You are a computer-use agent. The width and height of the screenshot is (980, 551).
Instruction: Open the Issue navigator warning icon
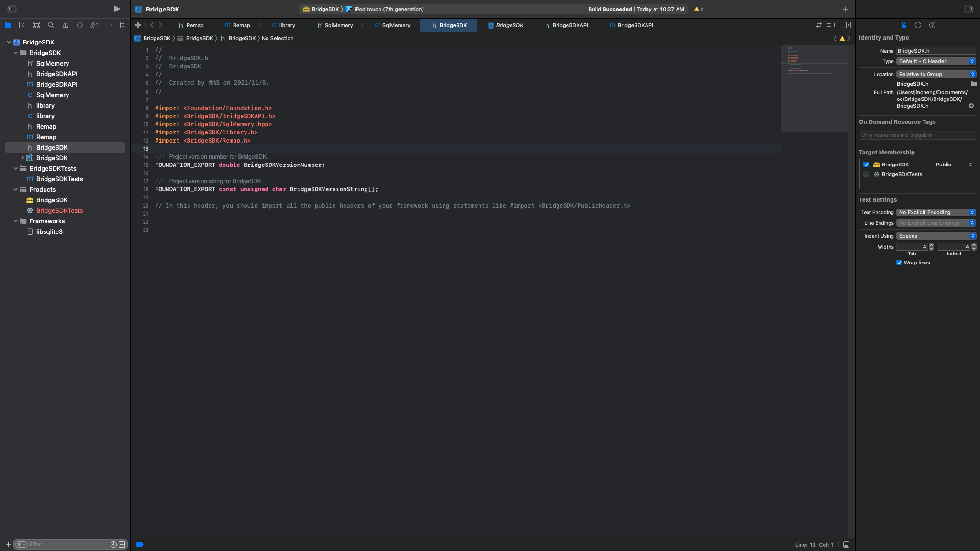click(x=65, y=25)
